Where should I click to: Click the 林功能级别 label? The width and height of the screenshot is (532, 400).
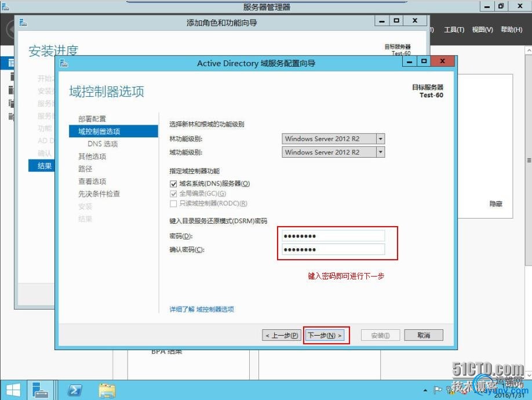(x=186, y=139)
